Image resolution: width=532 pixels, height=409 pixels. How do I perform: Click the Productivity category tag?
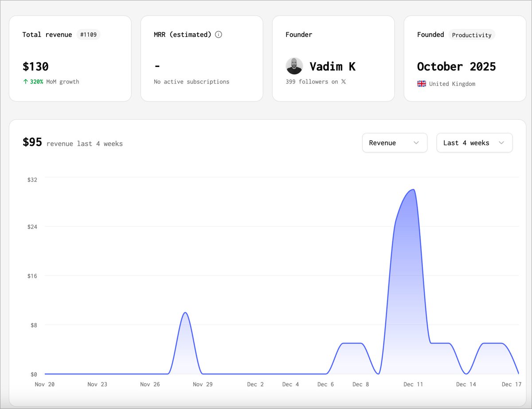[472, 35]
